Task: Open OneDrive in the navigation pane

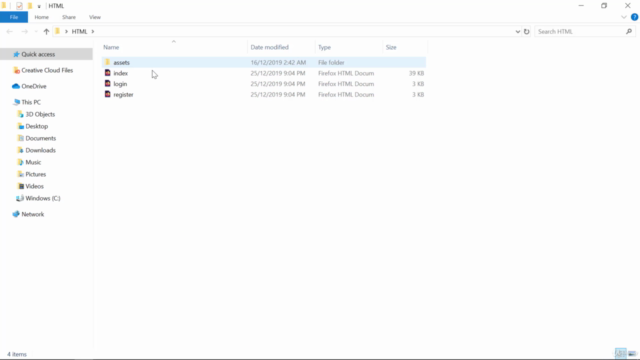Action: pyautogui.click(x=34, y=86)
